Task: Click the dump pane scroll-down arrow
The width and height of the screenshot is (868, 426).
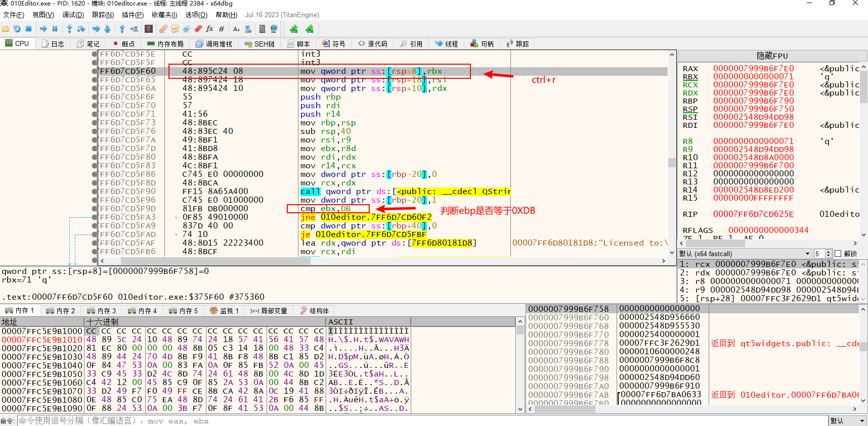Action: (x=520, y=409)
